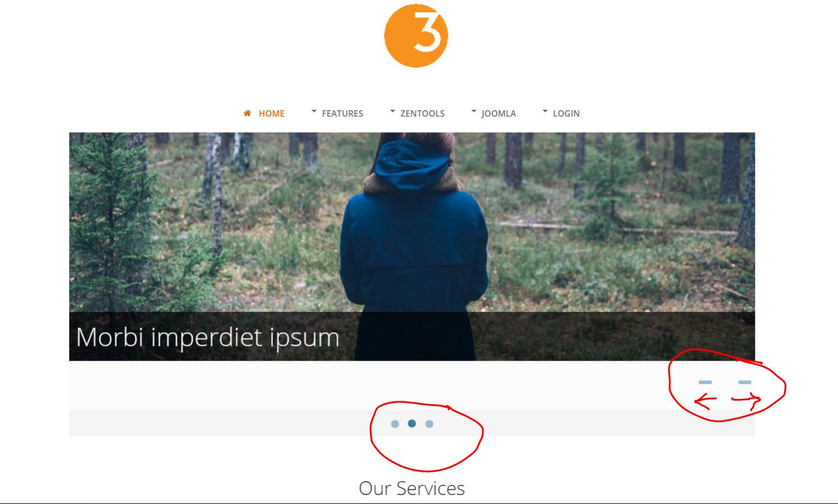Expand the ZENTOOLS dropdown arrow
This screenshot has height=504, width=838.
[392, 111]
